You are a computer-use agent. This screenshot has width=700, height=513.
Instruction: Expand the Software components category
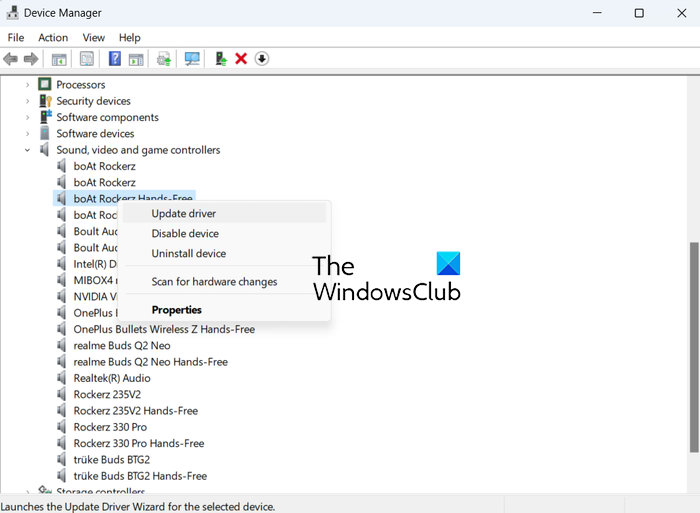[x=27, y=117]
